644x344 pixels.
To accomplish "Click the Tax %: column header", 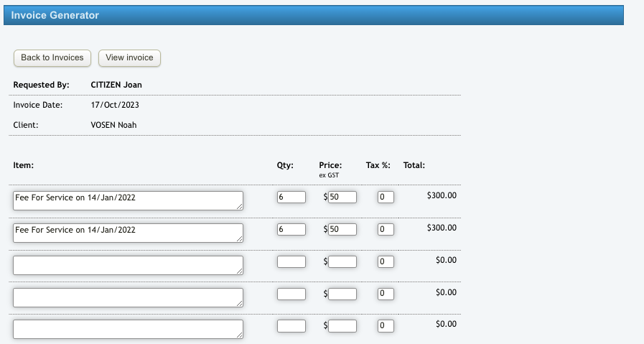I will coord(378,165).
